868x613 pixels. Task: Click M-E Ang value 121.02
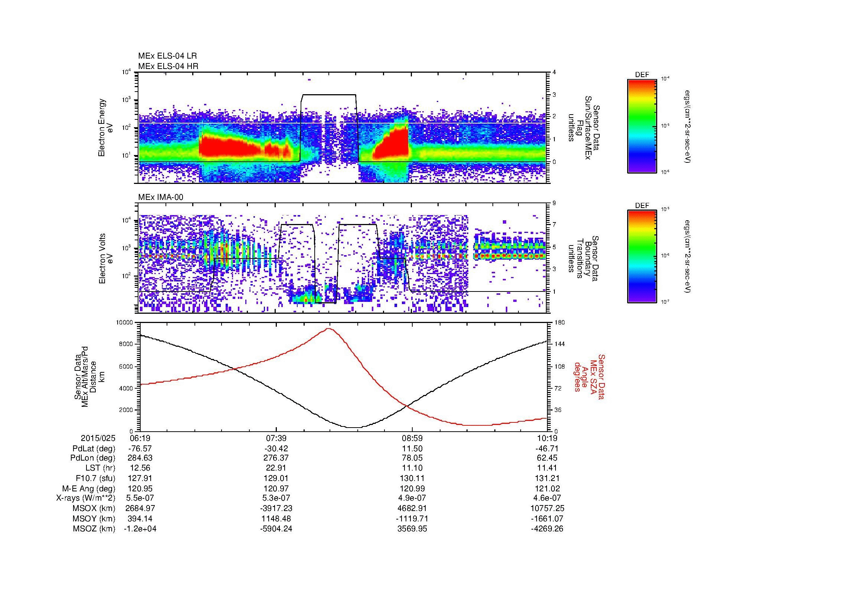548,489
